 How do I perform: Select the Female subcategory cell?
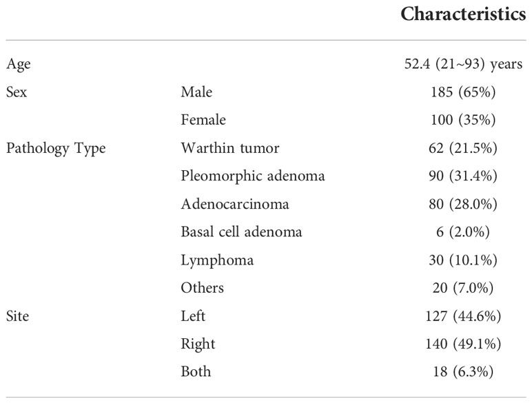click(203, 120)
